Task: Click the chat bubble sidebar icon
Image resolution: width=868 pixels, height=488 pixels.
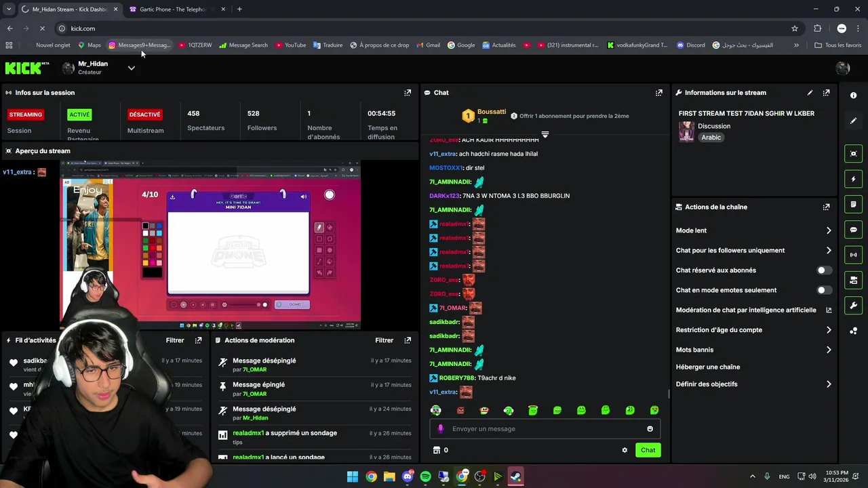Action: (x=853, y=230)
